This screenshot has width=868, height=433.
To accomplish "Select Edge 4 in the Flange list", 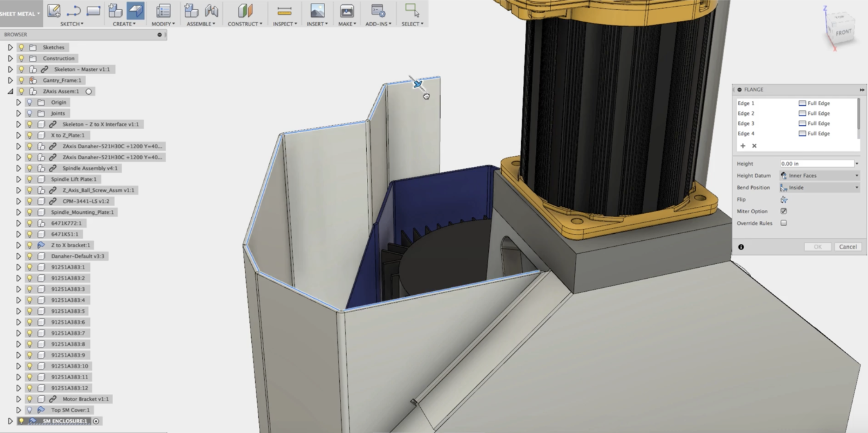I will point(746,134).
